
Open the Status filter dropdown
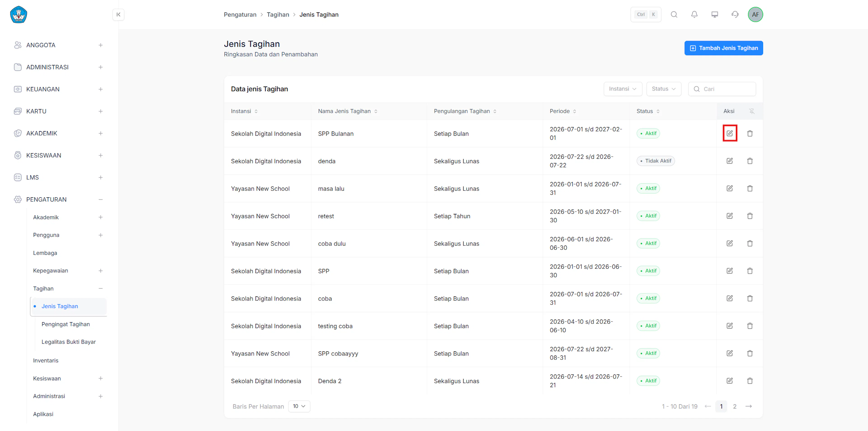663,89
